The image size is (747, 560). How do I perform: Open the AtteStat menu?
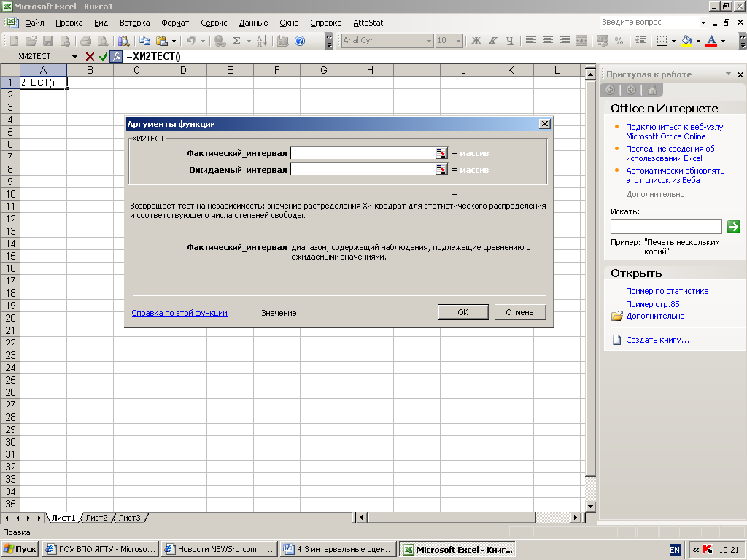click(368, 23)
